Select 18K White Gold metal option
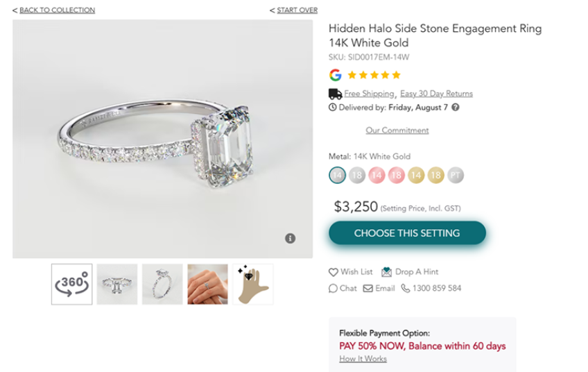 point(357,176)
